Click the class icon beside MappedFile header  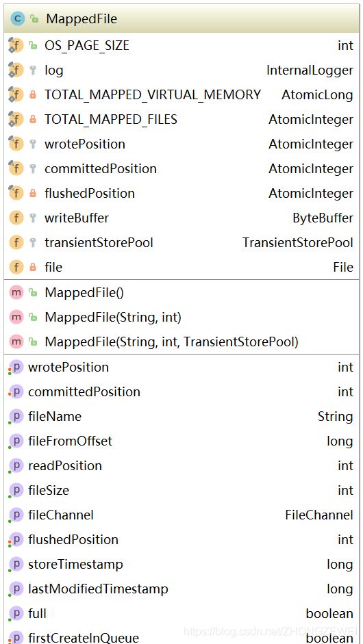[18, 19]
